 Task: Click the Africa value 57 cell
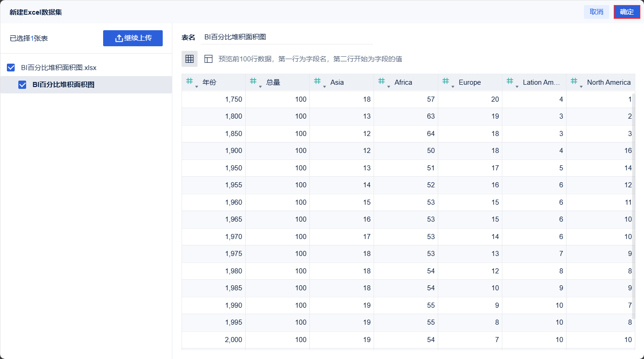[x=406, y=99]
